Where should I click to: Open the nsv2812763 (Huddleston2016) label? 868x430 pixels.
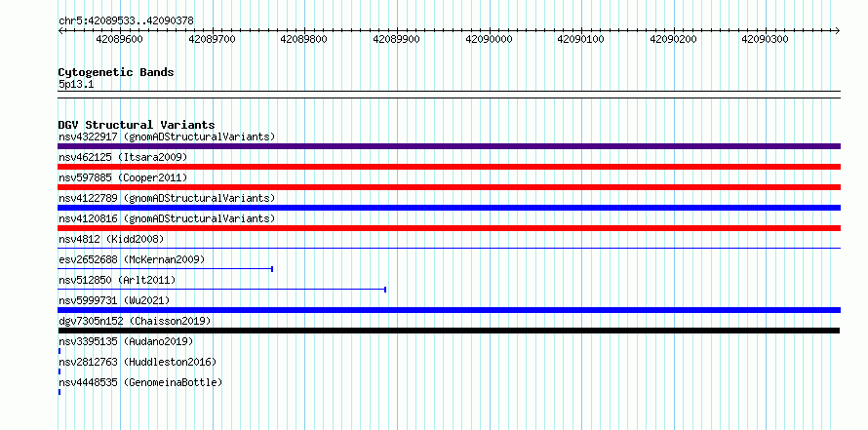click(x=138, y=362)
